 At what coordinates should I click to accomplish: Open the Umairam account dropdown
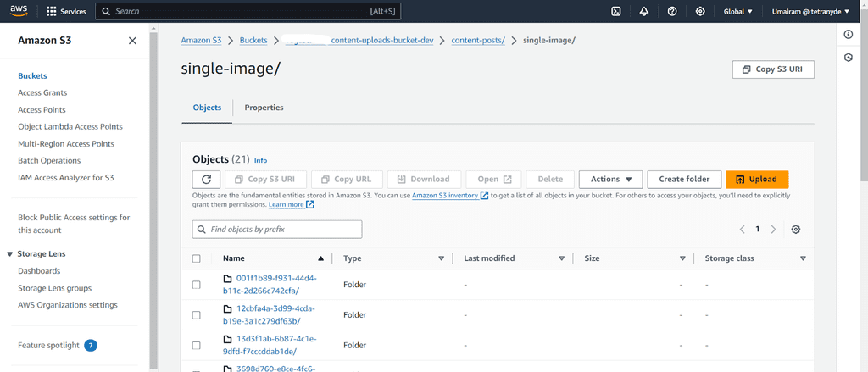tap(810, 11)
